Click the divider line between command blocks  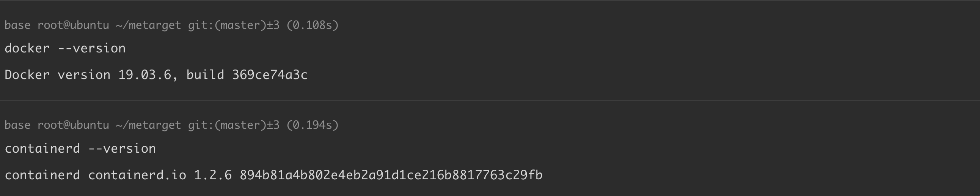pos(490,100)
